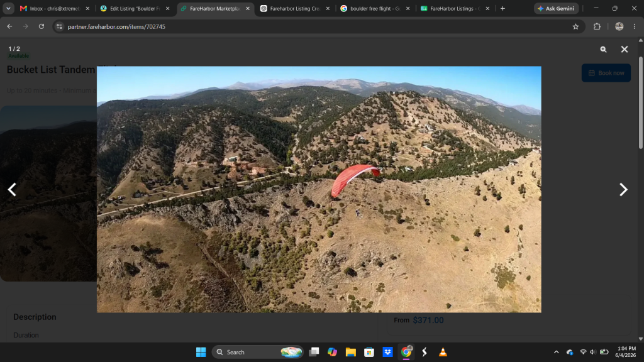Open Dropbox from taskbar
The height and width of the screenshot is (362, 644).
click(387, 352)
